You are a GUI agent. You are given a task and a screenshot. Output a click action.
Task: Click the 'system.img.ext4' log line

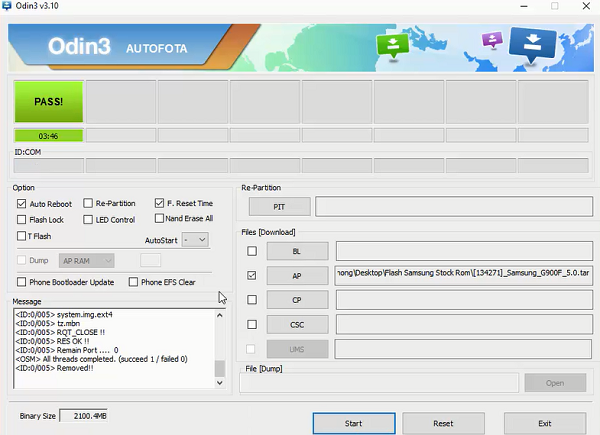coord(64,314)
